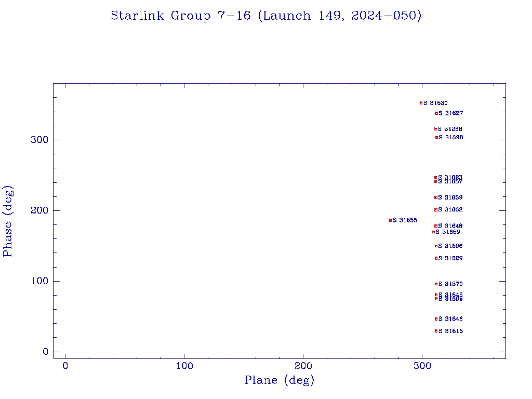Select the 'S 31616' satellite label

point(450,331)
